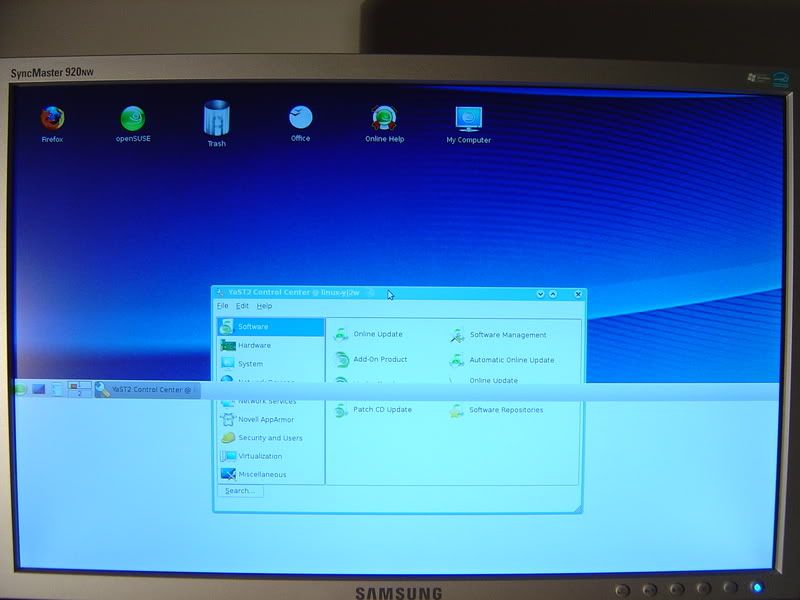The width and height of the screenshot is (800, 600).
Task: Select the System category
Action: tap(271, 364)
